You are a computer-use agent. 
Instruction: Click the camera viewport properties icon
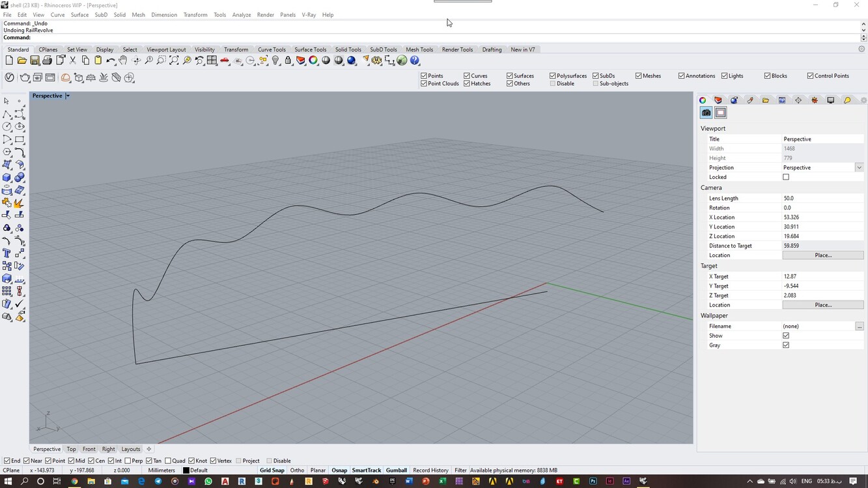coord(706,113)
